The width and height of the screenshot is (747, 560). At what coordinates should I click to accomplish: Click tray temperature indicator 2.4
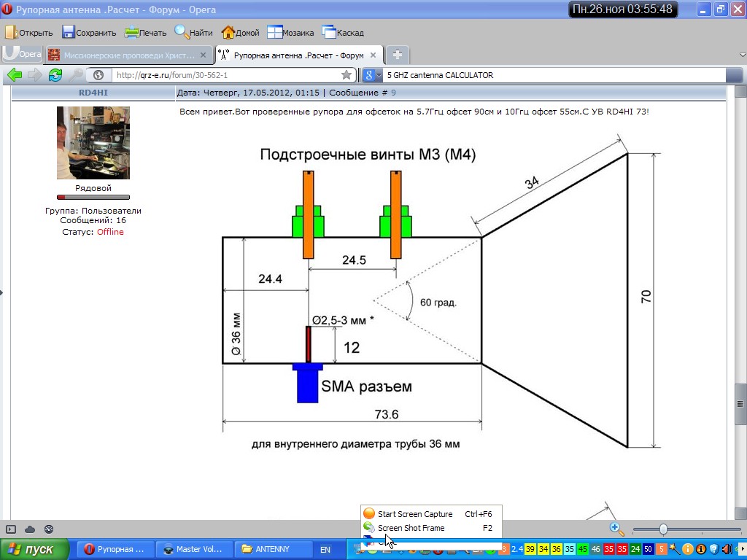tap(517, 549)
